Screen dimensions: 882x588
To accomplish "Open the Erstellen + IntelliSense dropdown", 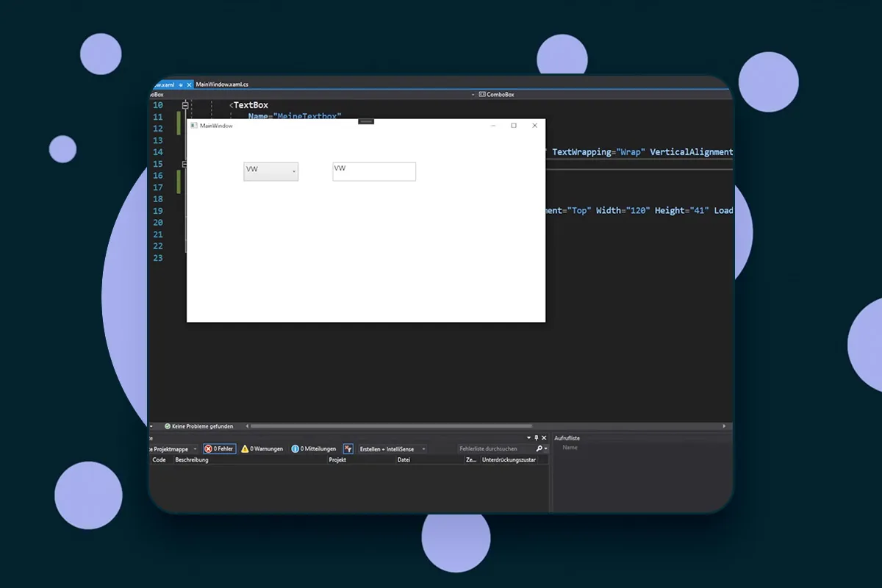I will pyautogui.click(x=392, y=448).
